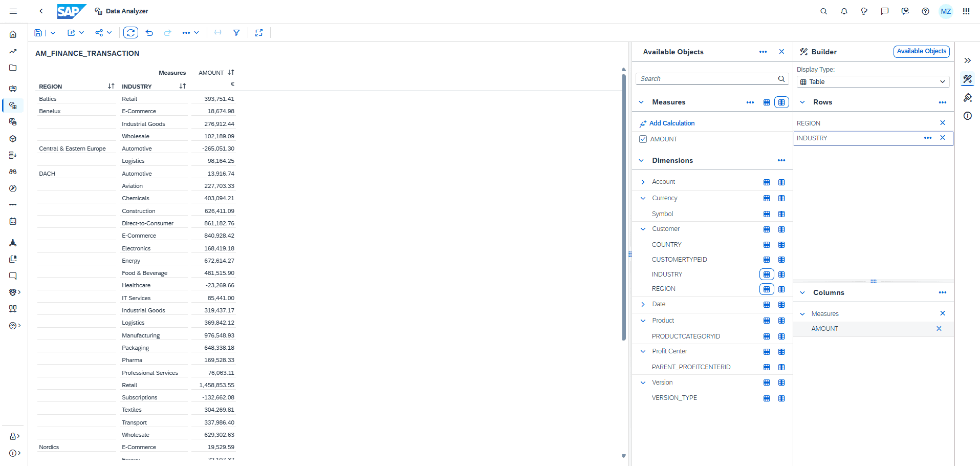Open the security lock icon in the sidebar
Screen dimensions: 980x466
click(14, 436)
